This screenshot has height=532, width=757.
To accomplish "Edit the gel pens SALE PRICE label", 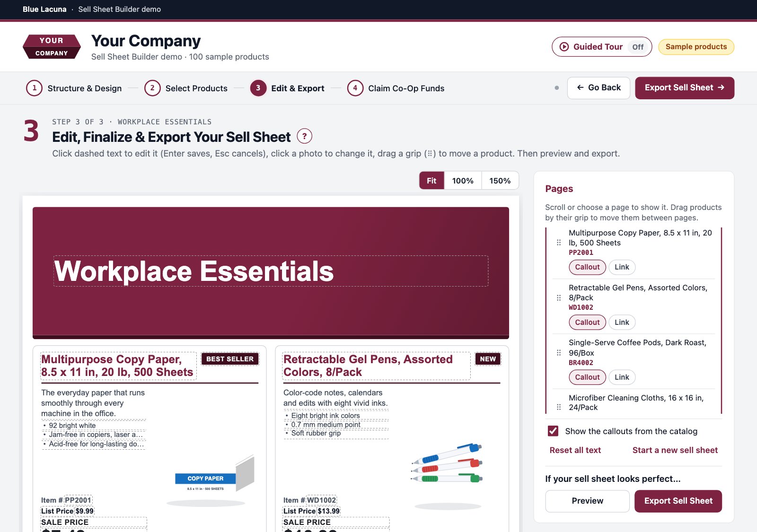I will tap(336, 523).
